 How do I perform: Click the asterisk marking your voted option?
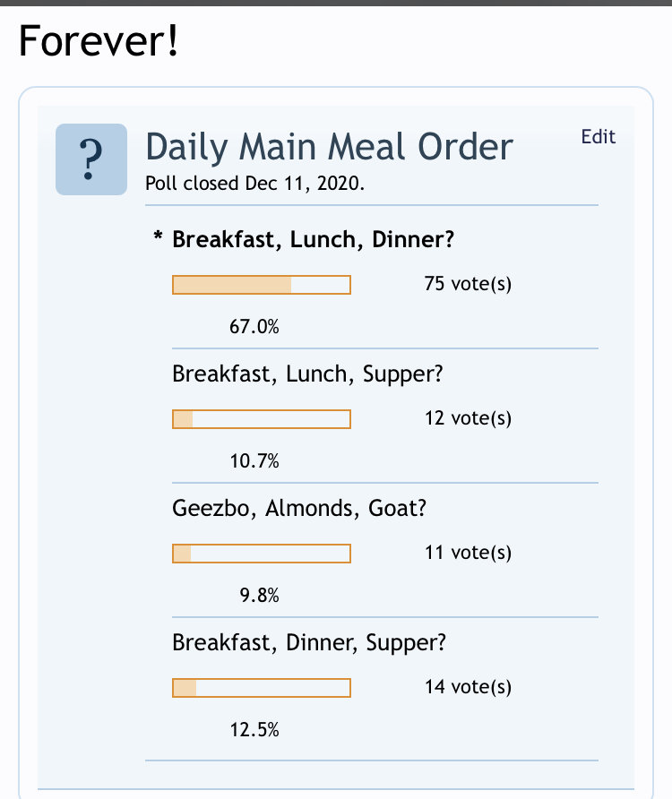click(158, 236)
